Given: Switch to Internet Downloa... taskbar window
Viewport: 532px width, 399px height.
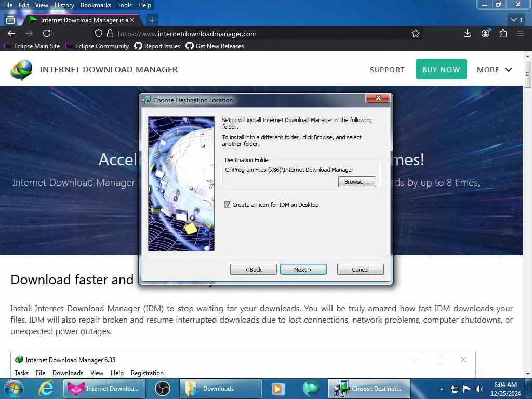Looking at the screenshot, I should (104, 389).
